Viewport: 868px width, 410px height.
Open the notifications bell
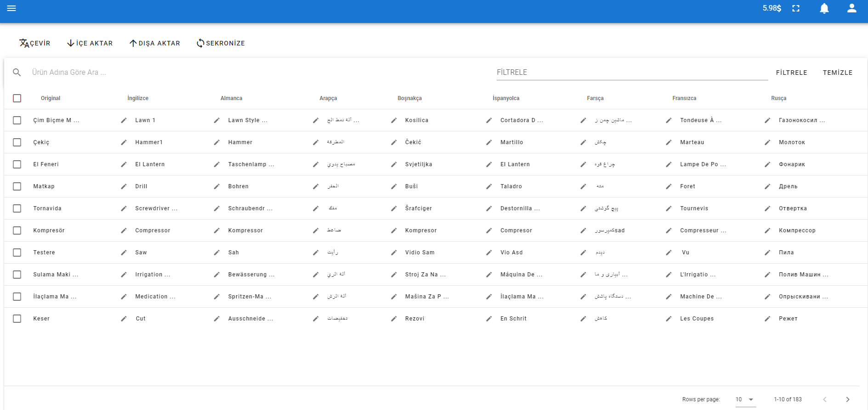824,8
